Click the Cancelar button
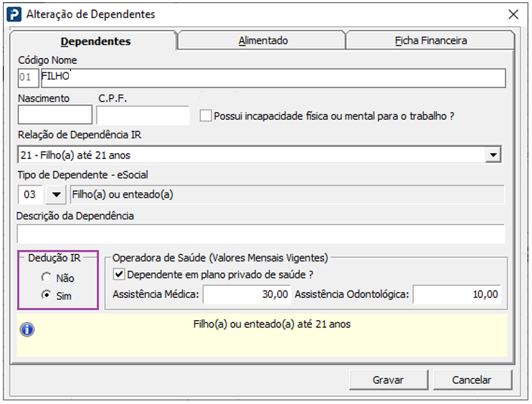Screen dimensions: 532x404 pos(472,380)
